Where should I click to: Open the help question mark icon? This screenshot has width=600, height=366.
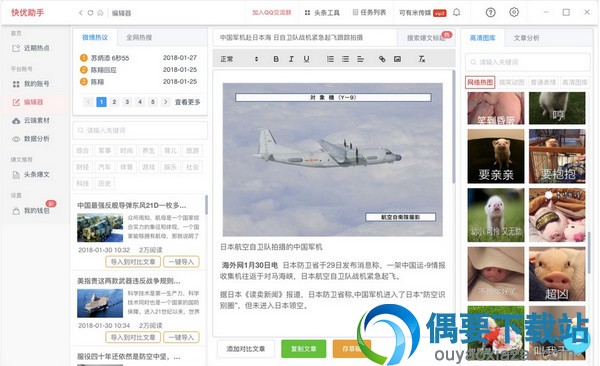pyautogui.click(x=490, y=13)
